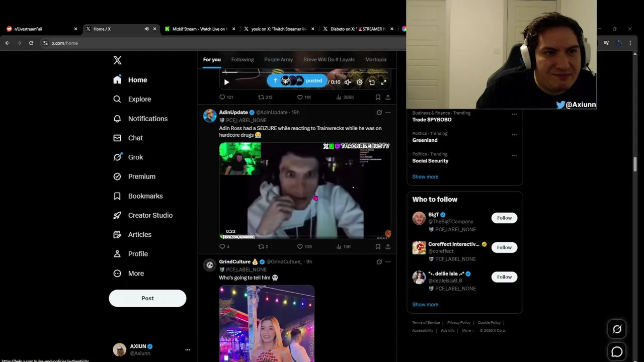Open the Privacy Policy footer link
Screen dimensions: 644x362
pyautogui.click(x=459, y=323)
